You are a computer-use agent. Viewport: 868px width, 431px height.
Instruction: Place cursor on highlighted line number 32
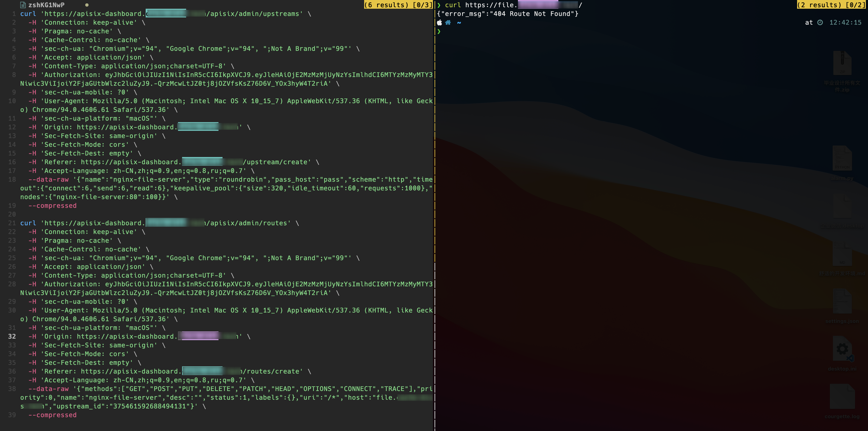pos(12,336)
